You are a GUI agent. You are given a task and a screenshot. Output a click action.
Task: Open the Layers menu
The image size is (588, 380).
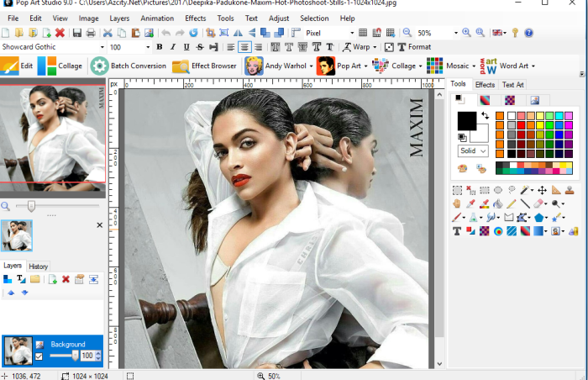coord(119,18)
